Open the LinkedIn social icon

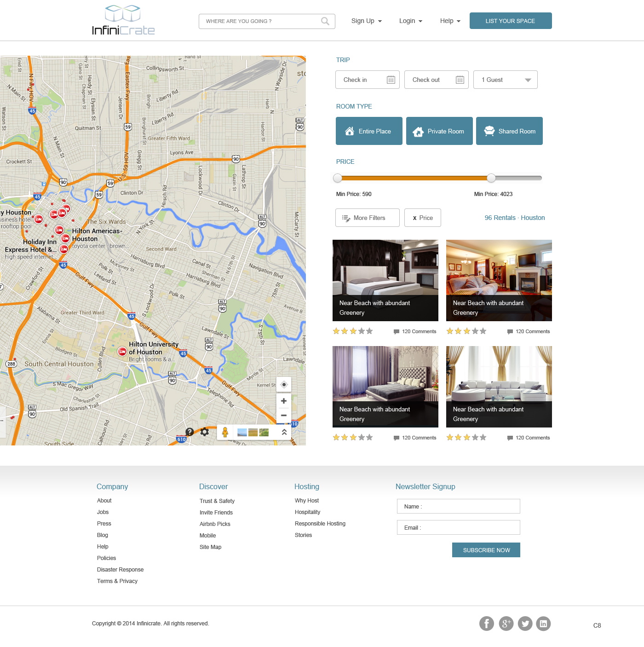[543, 624]
